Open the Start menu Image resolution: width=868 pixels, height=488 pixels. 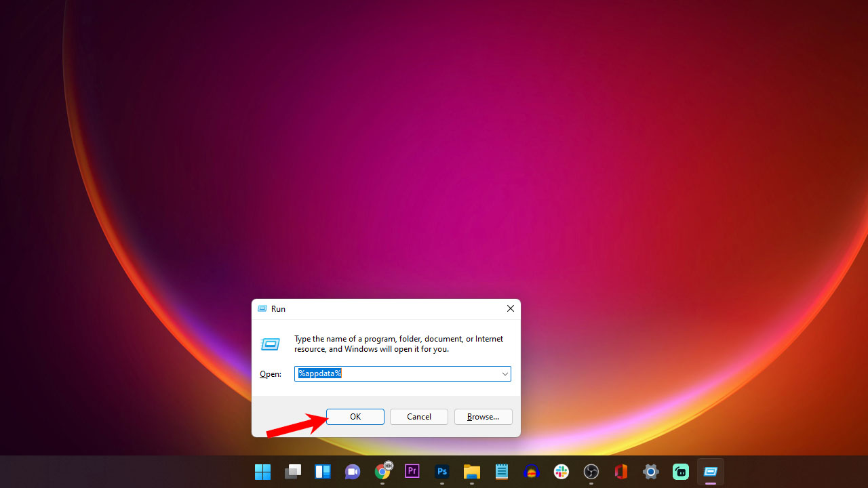point(263,471)
